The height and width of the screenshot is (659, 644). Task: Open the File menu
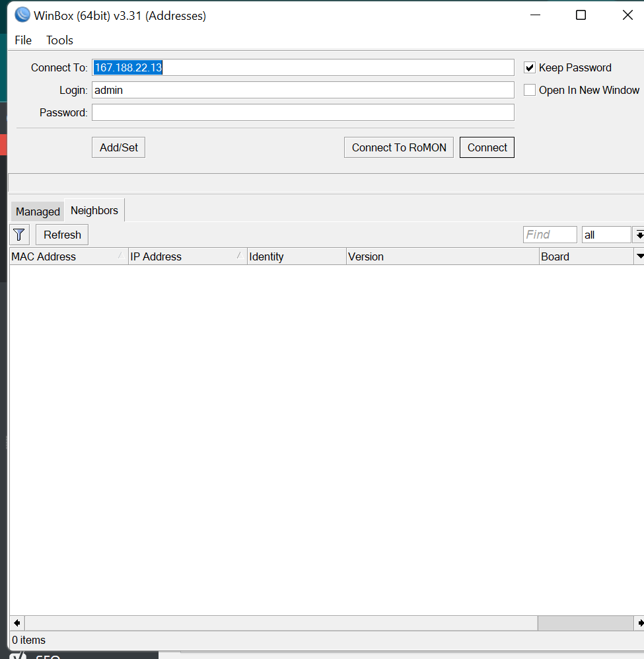23,40
